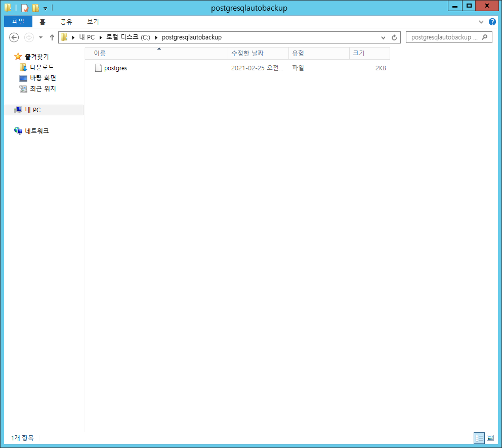
Task: Refresh the current folder view
Action: point(394,37)
